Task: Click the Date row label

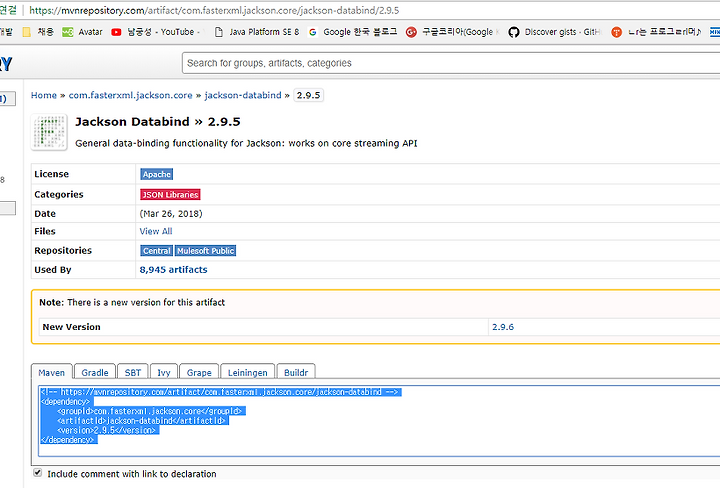Action: pos(45,213)
